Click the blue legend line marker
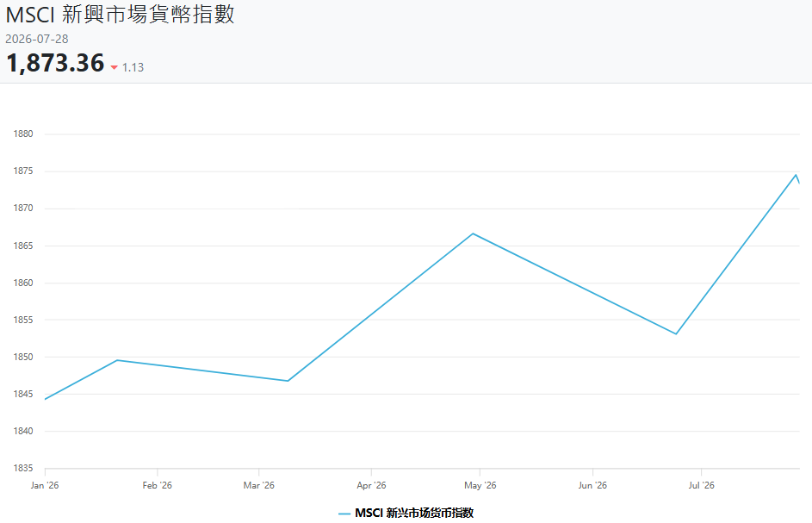 coord(344,514)
